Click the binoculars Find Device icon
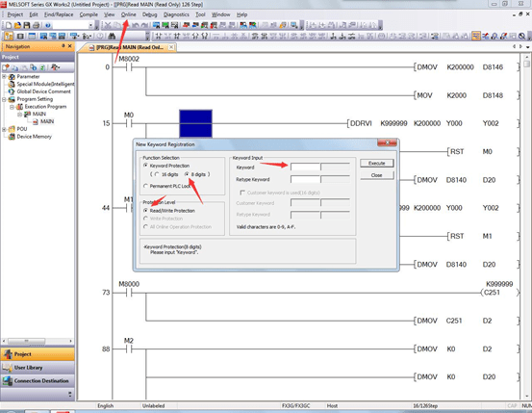Viewport: 532px width, 413px height. 112,36
